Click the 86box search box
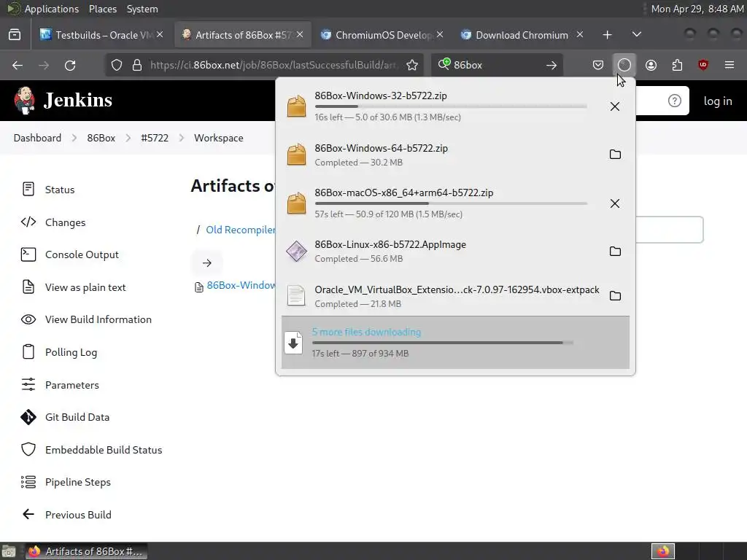 (x=495, y=65)
